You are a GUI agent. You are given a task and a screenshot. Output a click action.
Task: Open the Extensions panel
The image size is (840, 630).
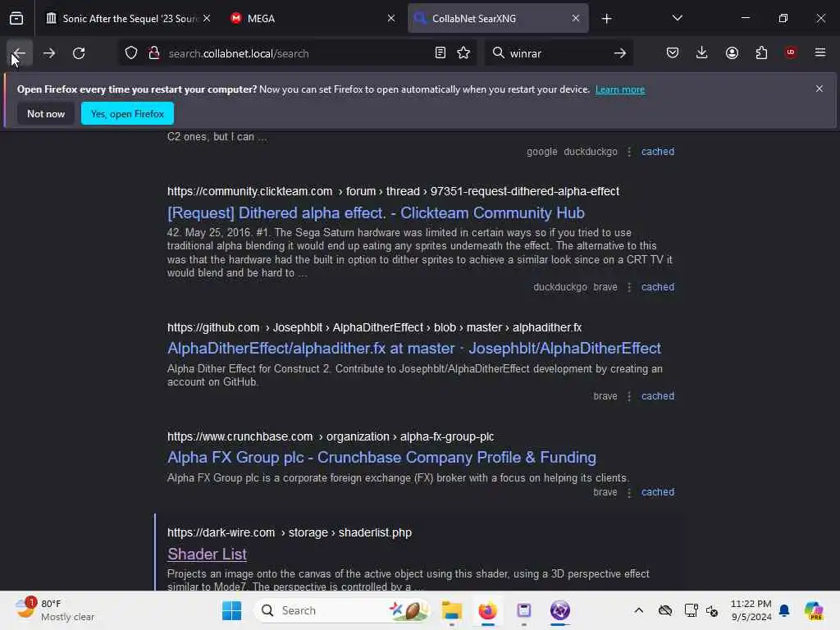pos(761,53)
